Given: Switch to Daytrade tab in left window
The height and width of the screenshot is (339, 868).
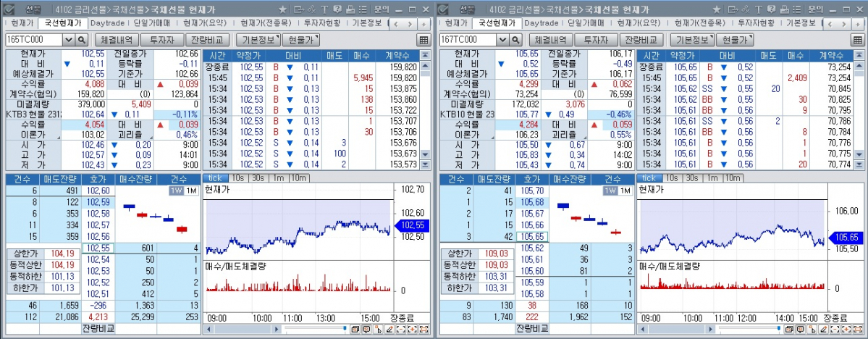Looking at the screenshot, I should 107,23.
